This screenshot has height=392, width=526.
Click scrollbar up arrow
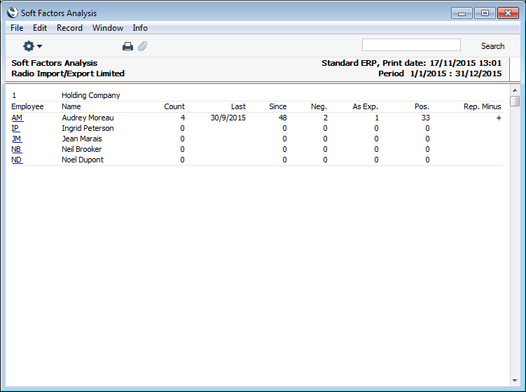[515, 91]
